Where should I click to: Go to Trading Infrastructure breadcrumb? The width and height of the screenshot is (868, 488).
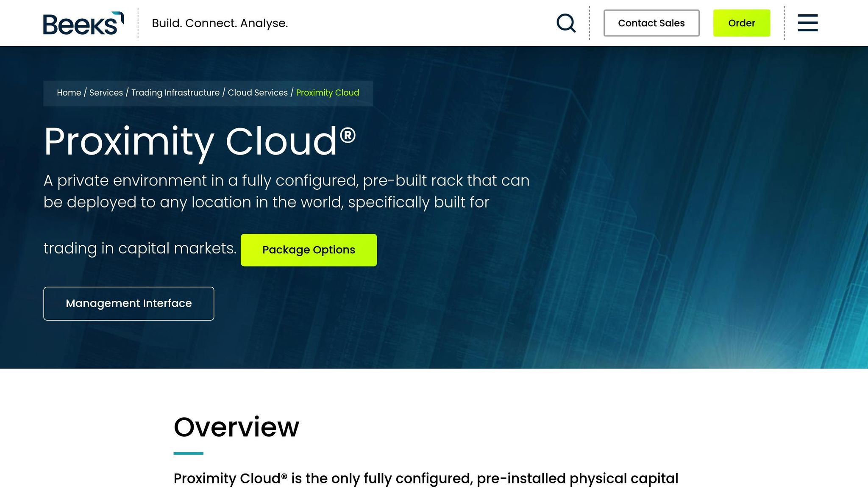pos(175,92)
